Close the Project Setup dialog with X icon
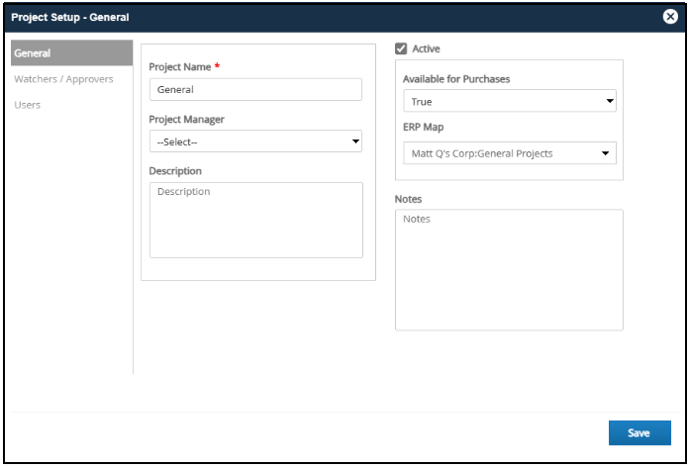The height and width of the screenshot is (468, 688). point(670,17)
